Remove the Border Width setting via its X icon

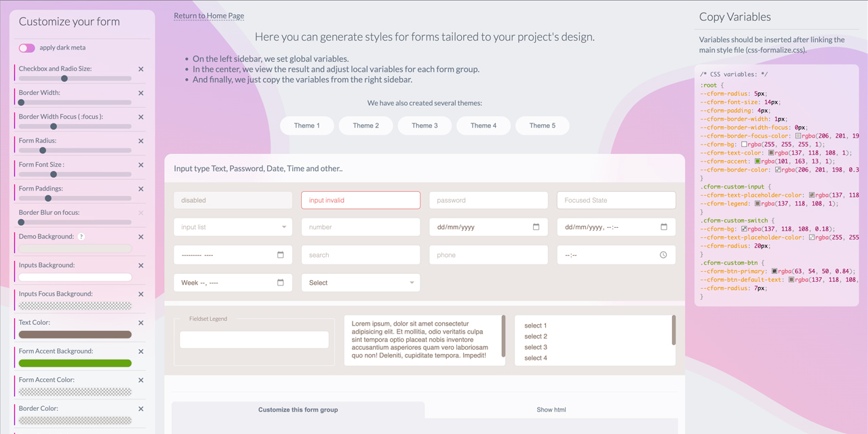pyautogui.click(x=141, y=93)
